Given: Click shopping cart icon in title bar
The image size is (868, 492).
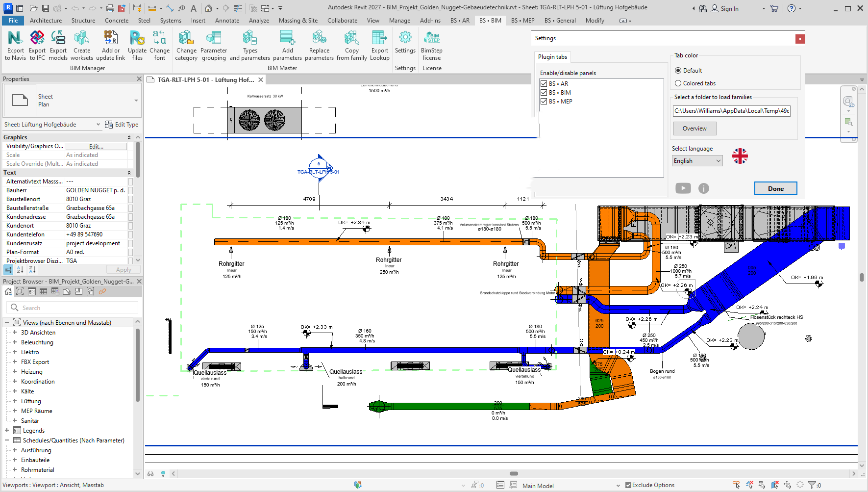Looking at the screenshot, I should click(774, 8).
